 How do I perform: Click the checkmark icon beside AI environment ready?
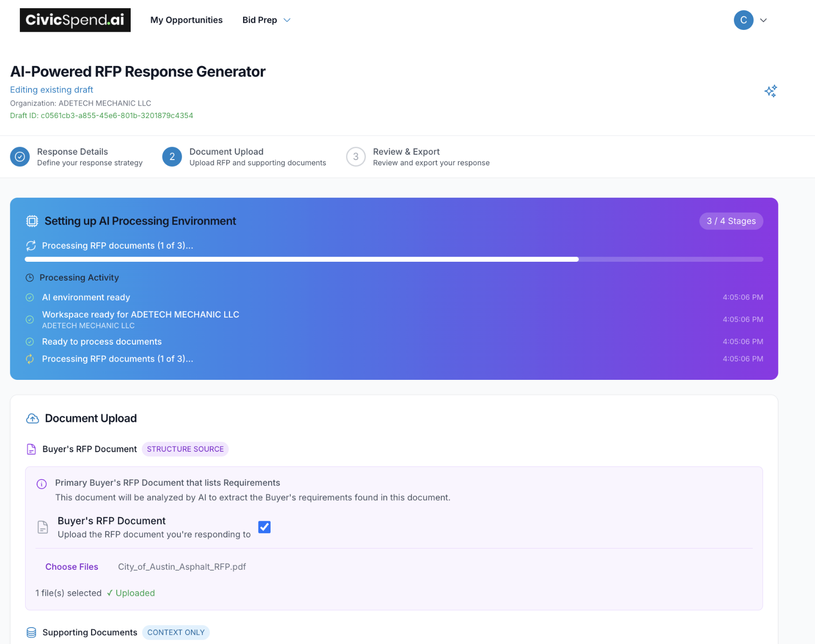30,297
